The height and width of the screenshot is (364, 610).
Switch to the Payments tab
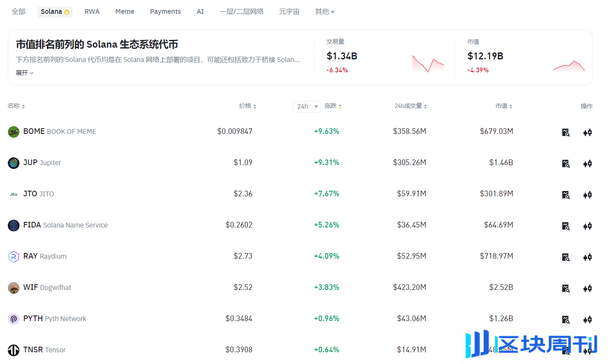(x=165, y=12)
